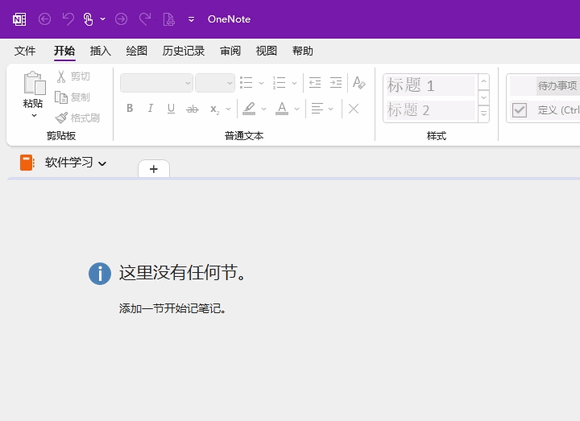Apply the 标题 1 style
This screenshot has height=421, width=580.
(430, 85)
